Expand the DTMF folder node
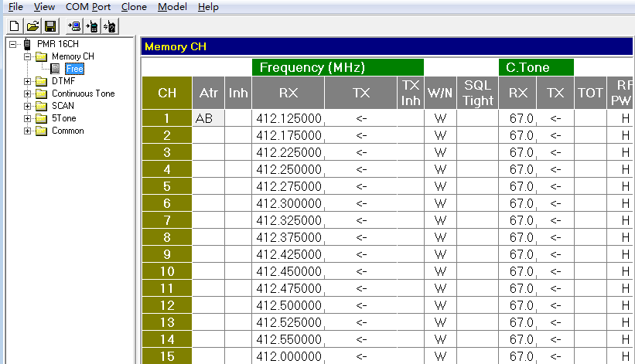 pyautogui.click(x=28, y=81)
